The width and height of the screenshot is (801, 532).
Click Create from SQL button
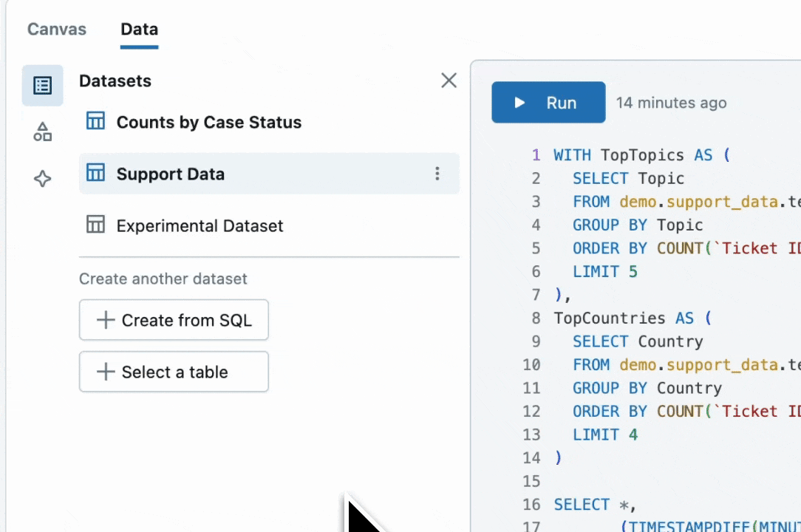(x=174, y=320)
